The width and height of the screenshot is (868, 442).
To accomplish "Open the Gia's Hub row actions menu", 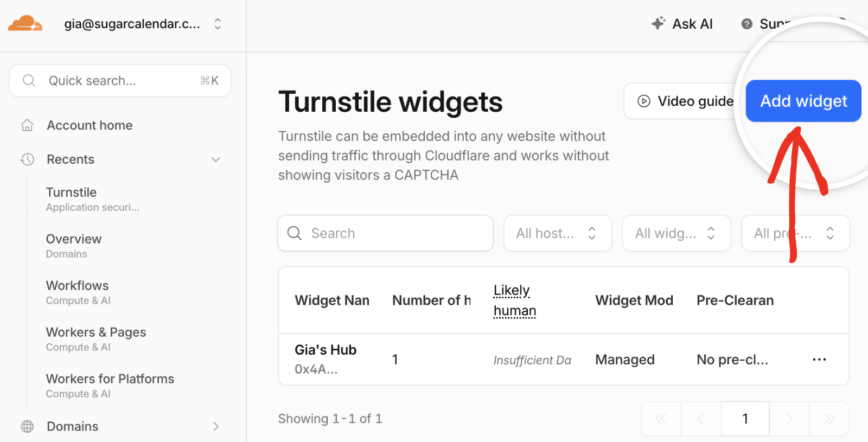I will [x=819, y=360].
